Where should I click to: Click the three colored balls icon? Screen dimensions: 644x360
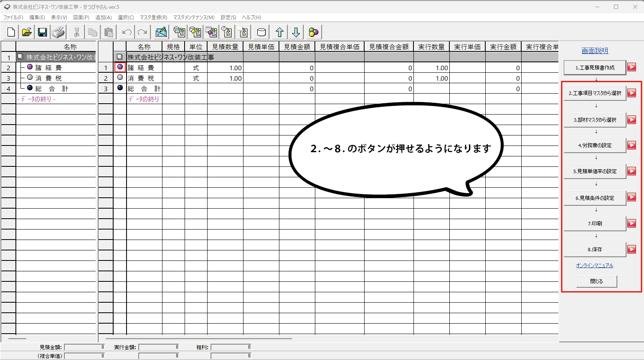(314, 32)
